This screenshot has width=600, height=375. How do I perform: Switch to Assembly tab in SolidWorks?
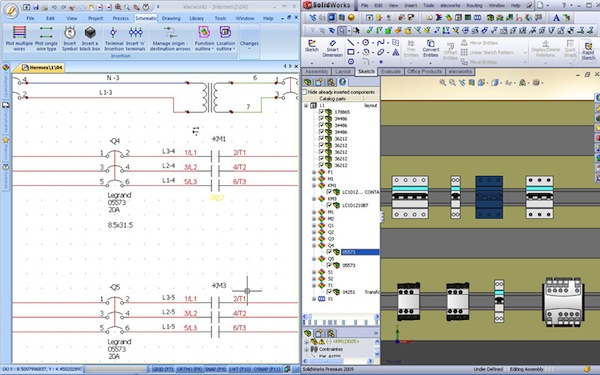[316, 72]
